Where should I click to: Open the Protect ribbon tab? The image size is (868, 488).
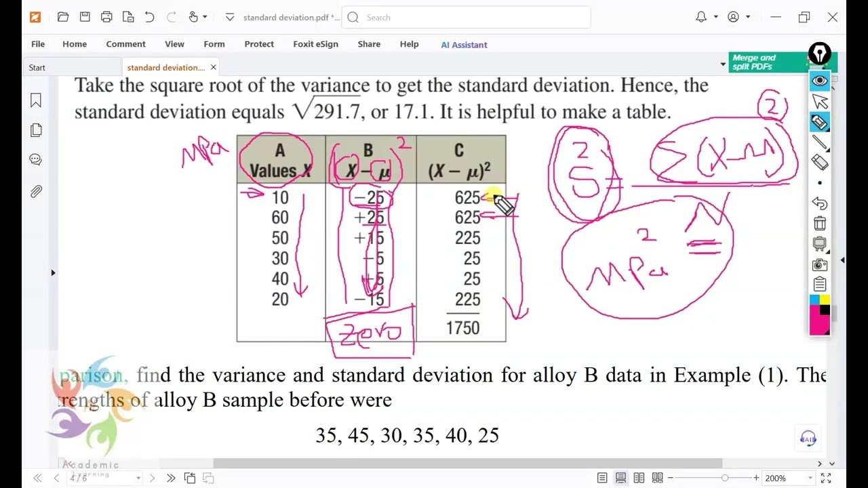pos(259,44)
